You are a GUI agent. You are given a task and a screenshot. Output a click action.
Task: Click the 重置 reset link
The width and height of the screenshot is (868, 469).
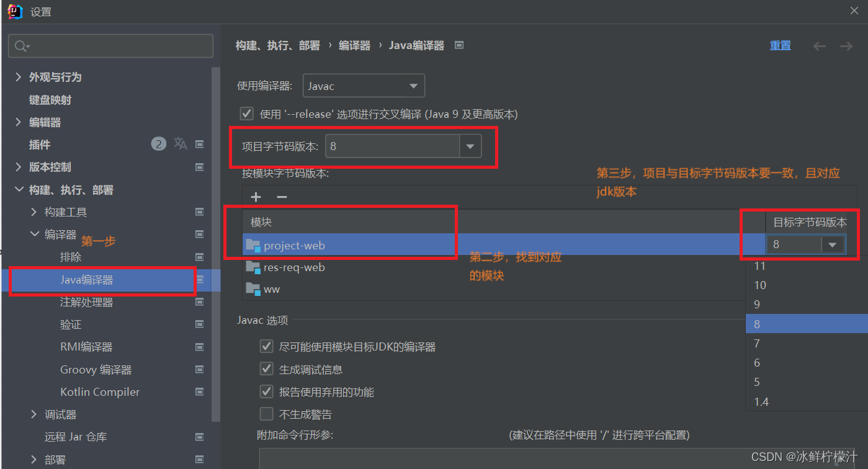pyautogui.click(x=780, y=45)
